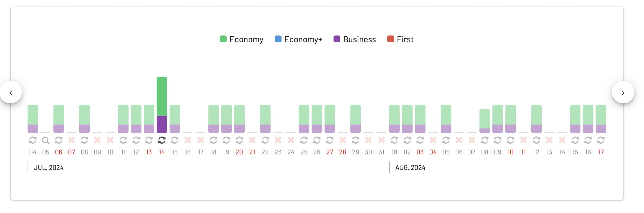Toggle the Economy legend series
Screen dimensions: 644x213
(242, 39)
